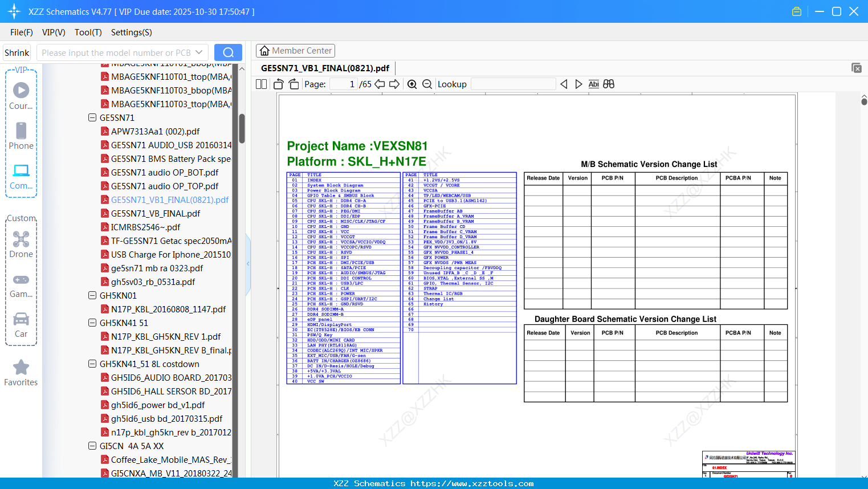Open TF-GE5SN71 Getac spec2050mA file
This screenshot has width=868, height=489.
(166, 241)
